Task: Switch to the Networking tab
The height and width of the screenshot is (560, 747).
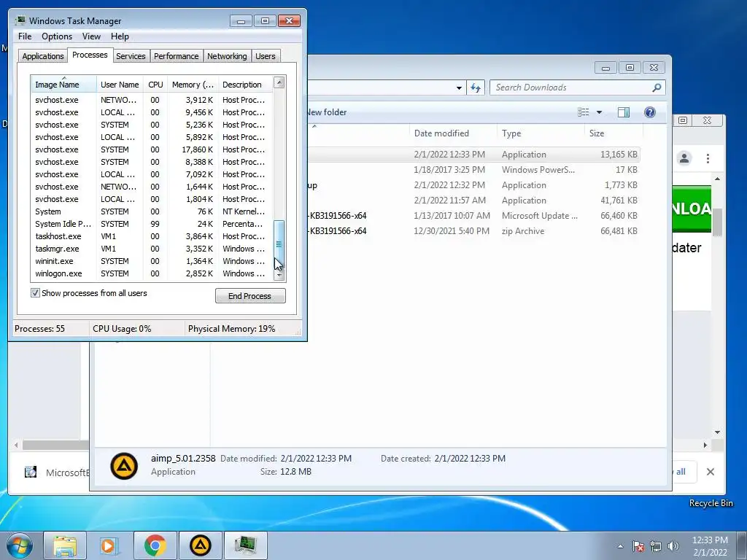Action: click(x=227, y=56)
